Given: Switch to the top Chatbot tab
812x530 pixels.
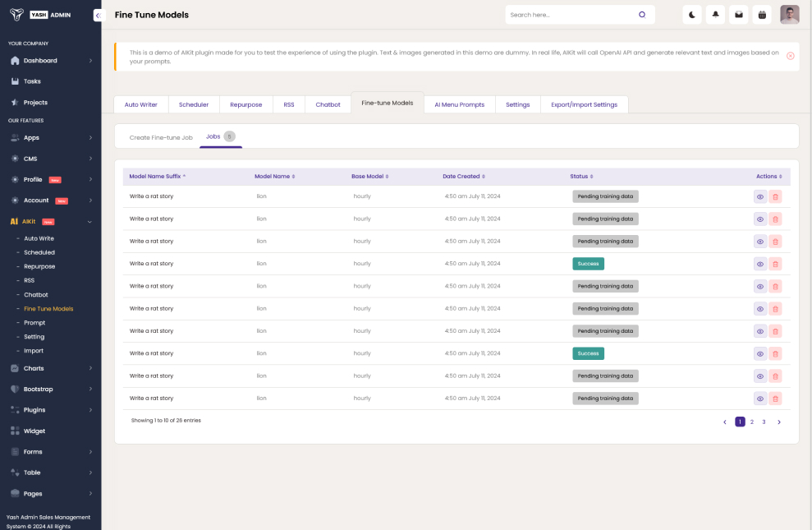Looking at the screenshot, I should (x=328, y=104).
